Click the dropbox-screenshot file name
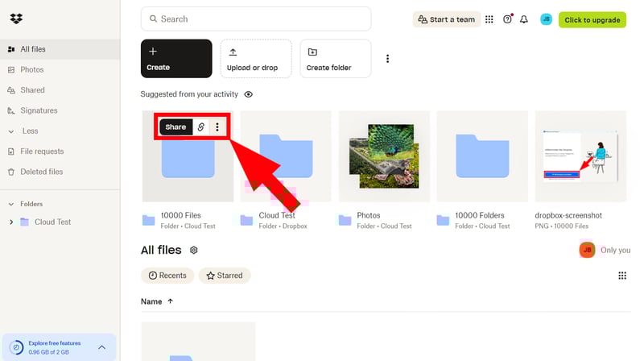The image size is (644, 361). point(568,215)
